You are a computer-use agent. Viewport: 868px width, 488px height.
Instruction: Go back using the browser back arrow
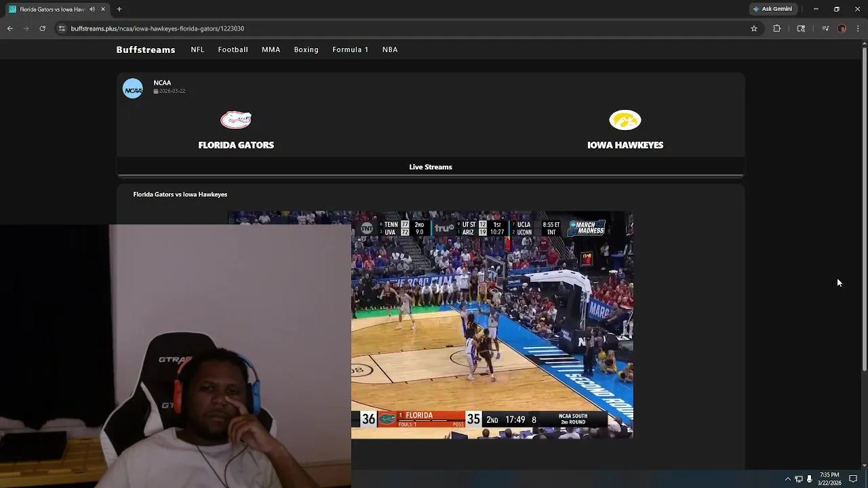tap(9, 28)
